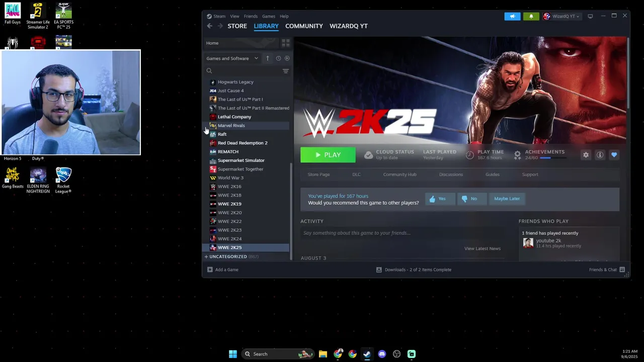Select Red Dead Redemption 2 in library
644x362 pixels.
coord(247,143)
